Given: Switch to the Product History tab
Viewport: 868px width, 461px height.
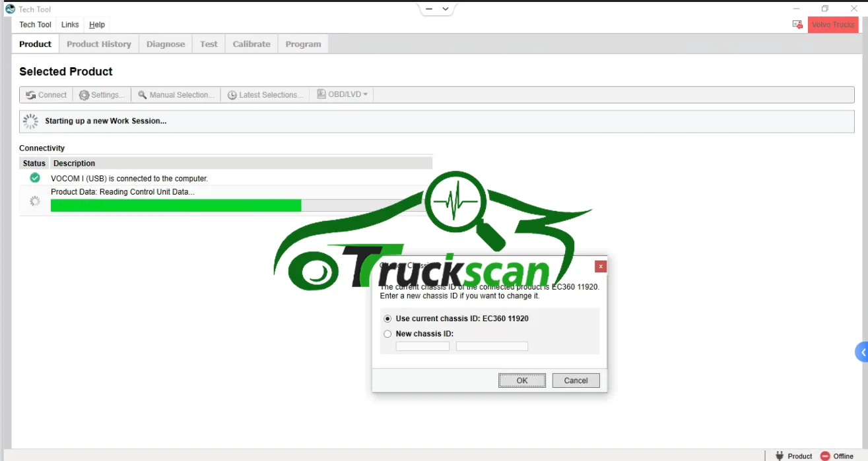Looking at the screenshot, I should tap(99, 44).
